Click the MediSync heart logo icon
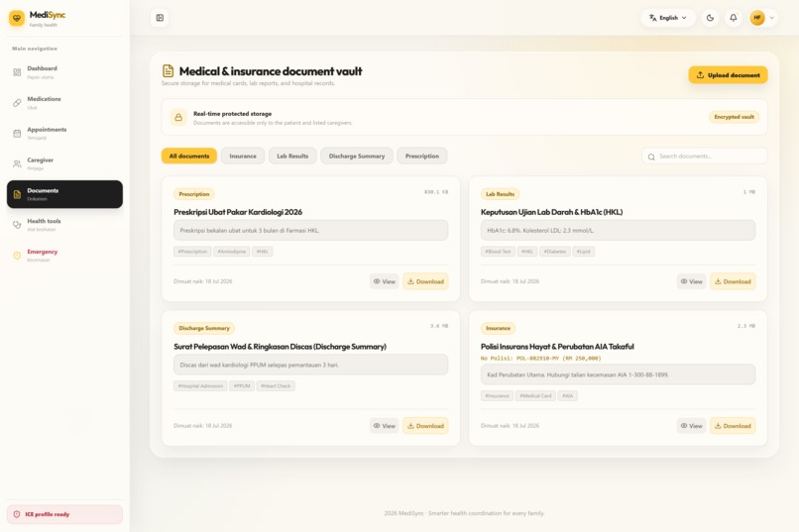The width and height of the screenshot is (799, 532). [16, 18]
